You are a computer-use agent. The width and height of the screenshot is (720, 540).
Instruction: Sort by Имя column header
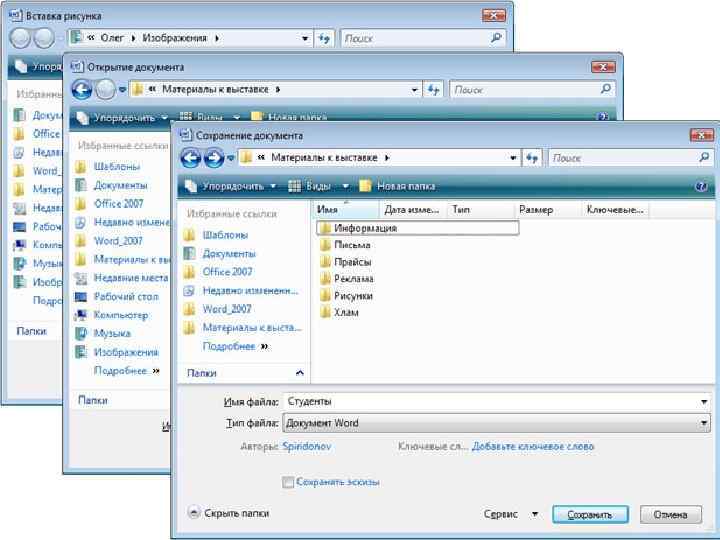[x=346, y=210]
